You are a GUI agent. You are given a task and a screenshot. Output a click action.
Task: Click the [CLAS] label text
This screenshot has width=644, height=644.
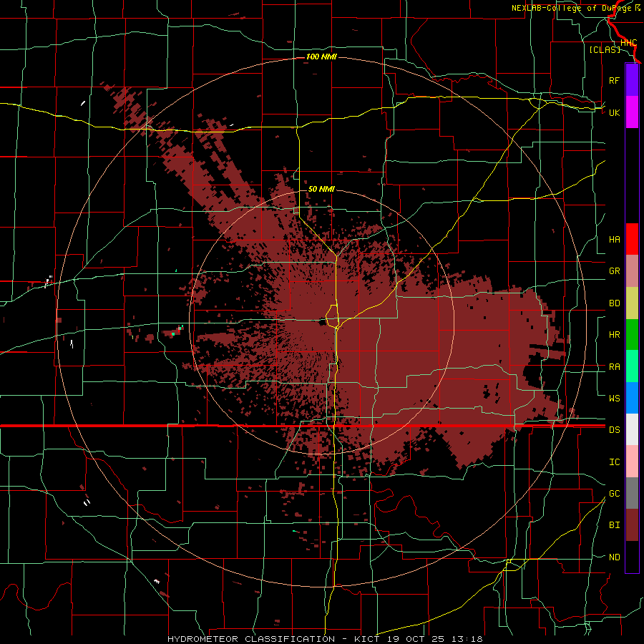[x=605, y=50]
